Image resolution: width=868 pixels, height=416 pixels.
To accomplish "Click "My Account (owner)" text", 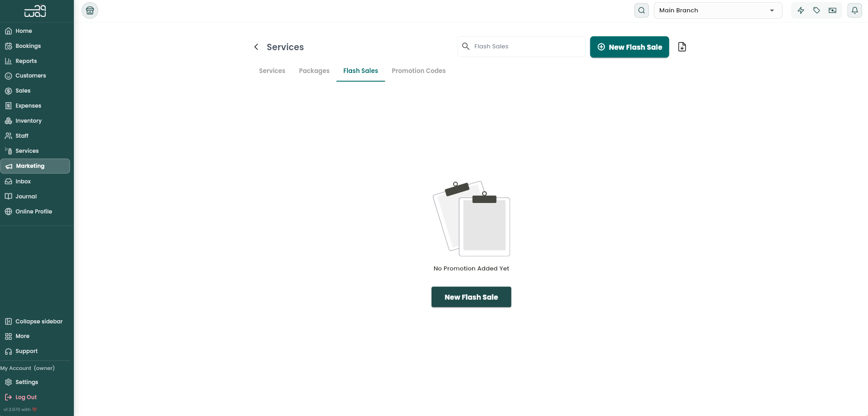I will click(27, 368).
